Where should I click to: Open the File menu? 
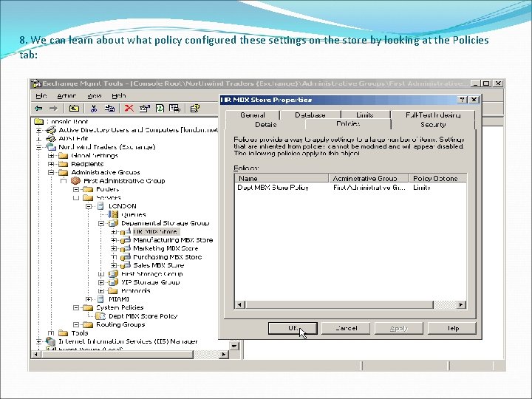[41, 95]
